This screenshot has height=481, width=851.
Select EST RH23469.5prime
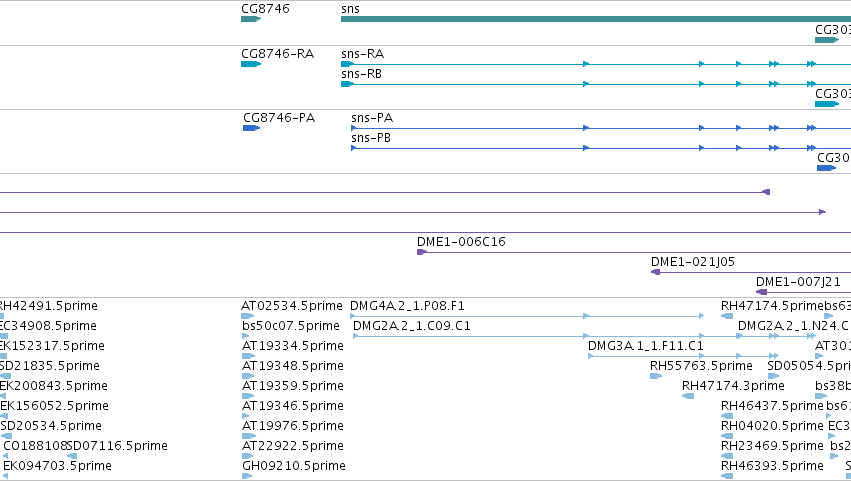coord(772,446)
